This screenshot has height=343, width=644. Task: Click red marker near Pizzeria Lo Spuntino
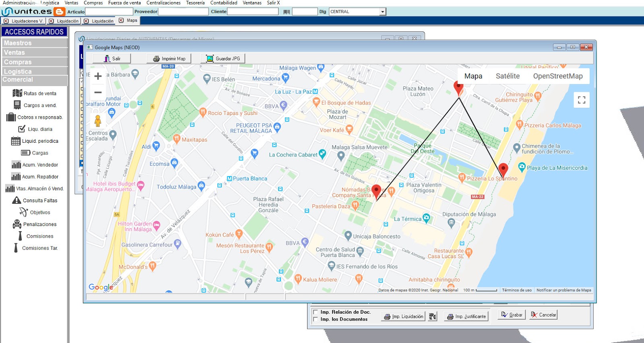pos(503,170)
